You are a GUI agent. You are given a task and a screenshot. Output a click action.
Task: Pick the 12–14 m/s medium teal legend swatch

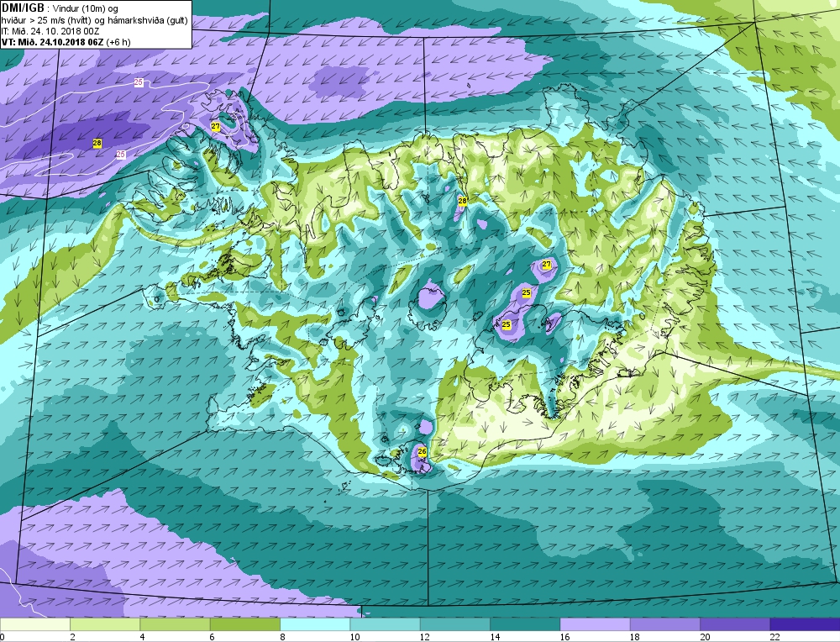[x=454, y=624]
